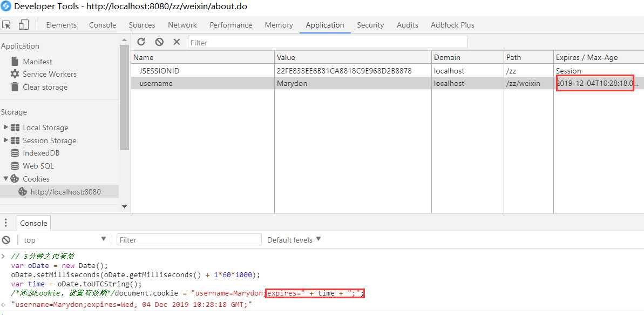Clear all cookies with the block icon
The width and height of the screenshot is (644, 315).
pyautogui.click(x=159, y=42)
